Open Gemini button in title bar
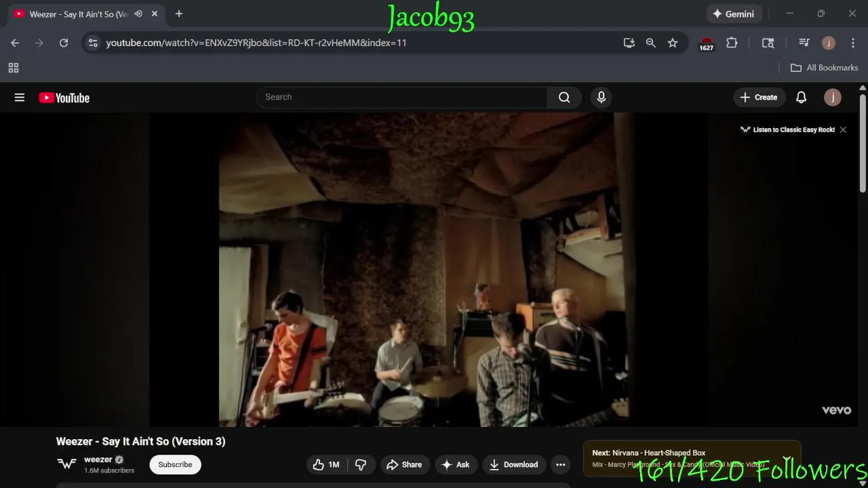 [x=734, y=14]
